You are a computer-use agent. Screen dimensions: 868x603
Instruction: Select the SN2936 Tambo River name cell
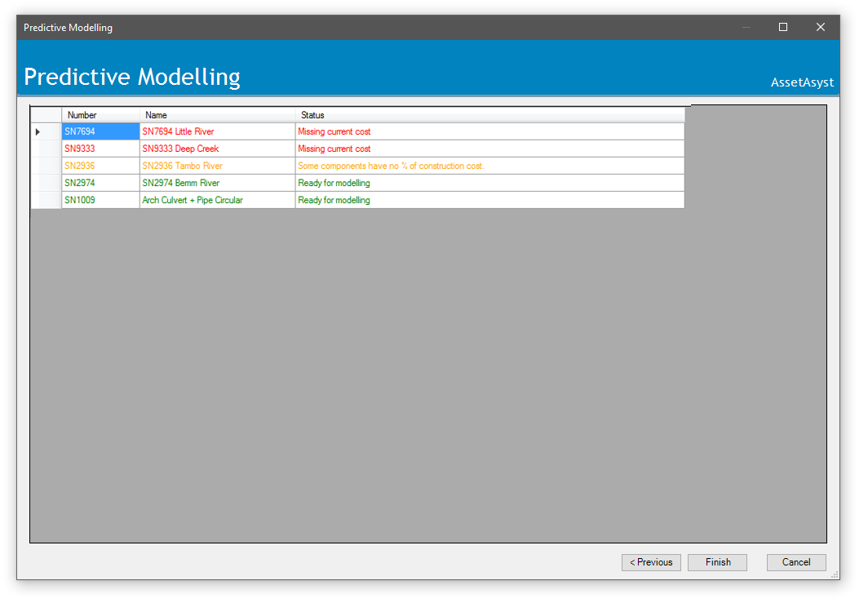(217, 166)
